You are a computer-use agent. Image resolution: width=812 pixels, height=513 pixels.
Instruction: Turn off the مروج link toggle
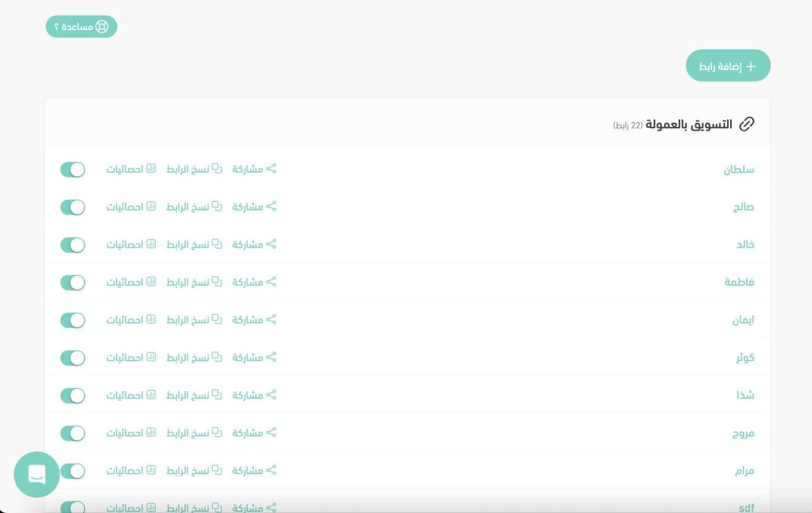click(x=73, y=433)
